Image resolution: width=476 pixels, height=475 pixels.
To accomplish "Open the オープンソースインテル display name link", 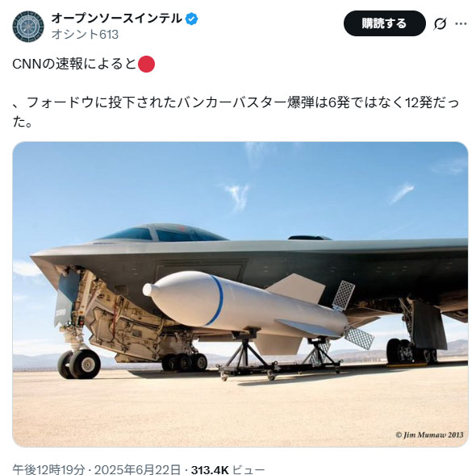I will pyautogui.click(x=116, y=19).
